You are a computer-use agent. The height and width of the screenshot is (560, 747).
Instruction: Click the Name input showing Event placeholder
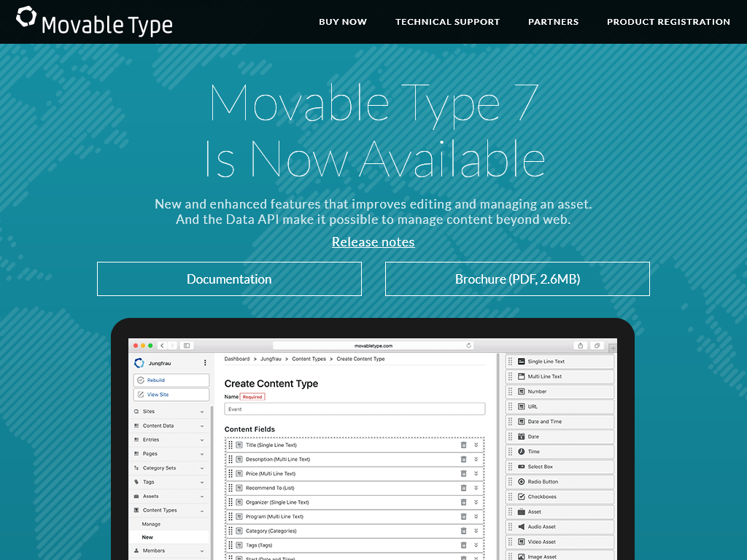tap(354, 408)
